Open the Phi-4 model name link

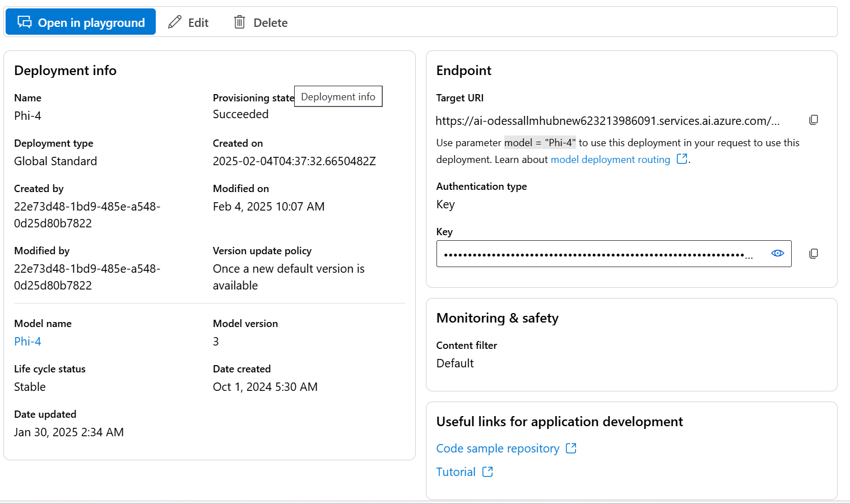tap(27, 342)
